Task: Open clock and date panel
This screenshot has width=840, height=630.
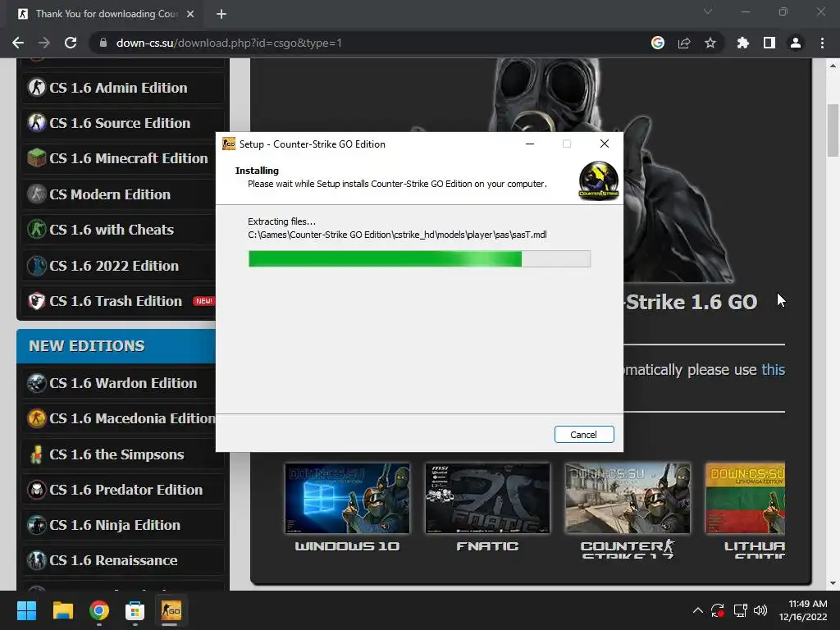Action: click(x=802, y=610)
